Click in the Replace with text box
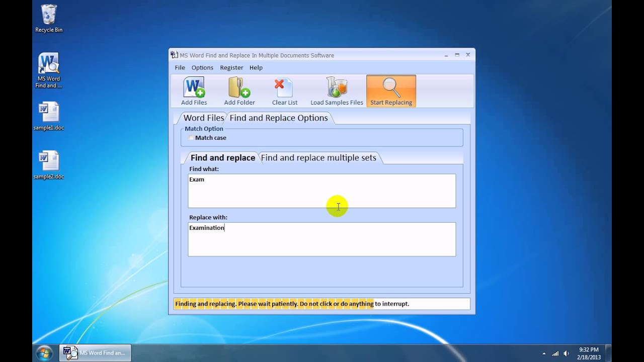Screen dimensions: 644x362 click(x=322, y=239)
